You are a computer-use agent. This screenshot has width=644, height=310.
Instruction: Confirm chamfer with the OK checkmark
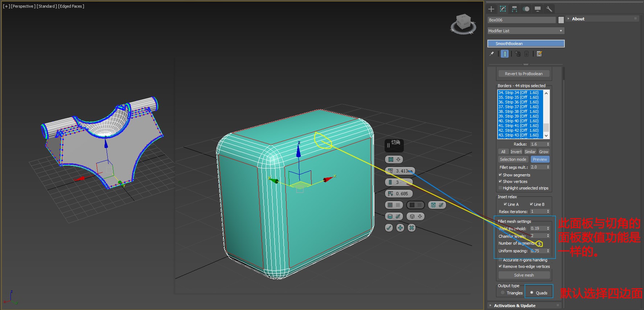tap(389, 228)
